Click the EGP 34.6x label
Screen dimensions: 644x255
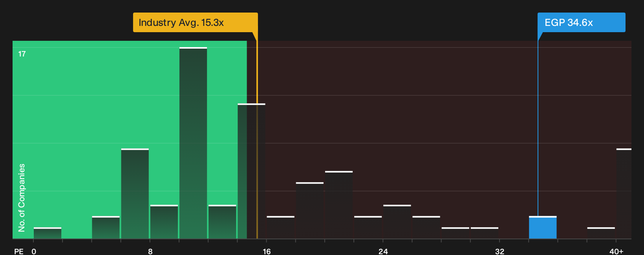(581, 22)
